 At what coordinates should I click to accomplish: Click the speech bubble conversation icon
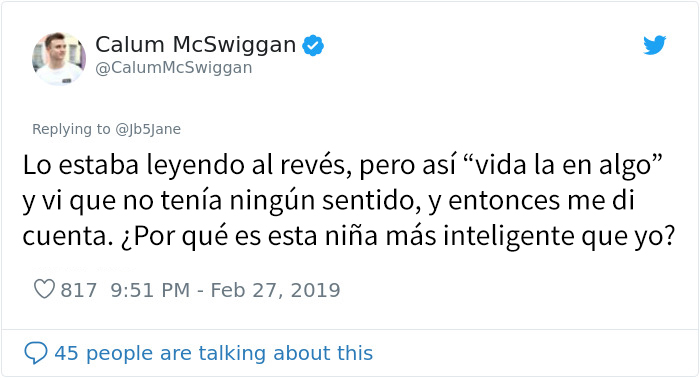[x=36, y=353]
